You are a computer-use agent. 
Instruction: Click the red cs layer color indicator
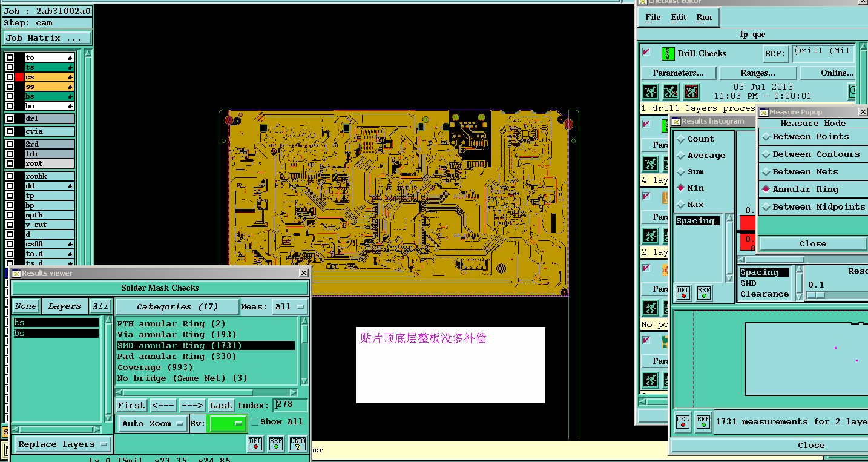(x=19, y=77)
